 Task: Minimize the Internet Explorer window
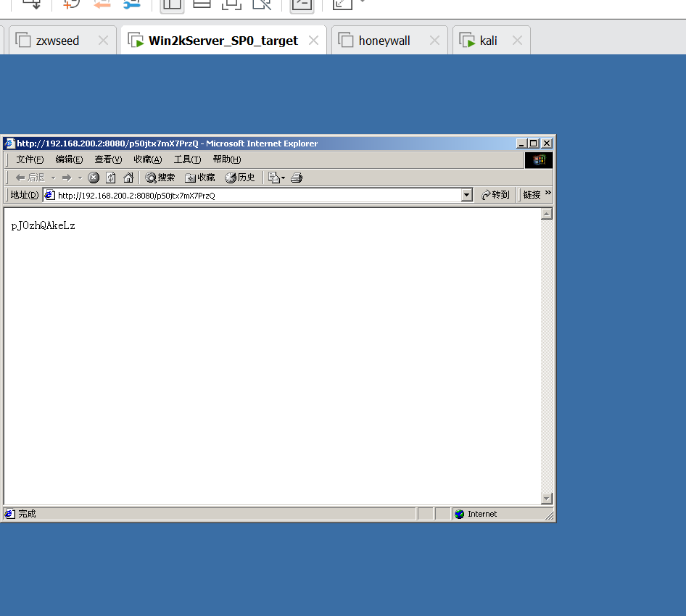[521, 143]
